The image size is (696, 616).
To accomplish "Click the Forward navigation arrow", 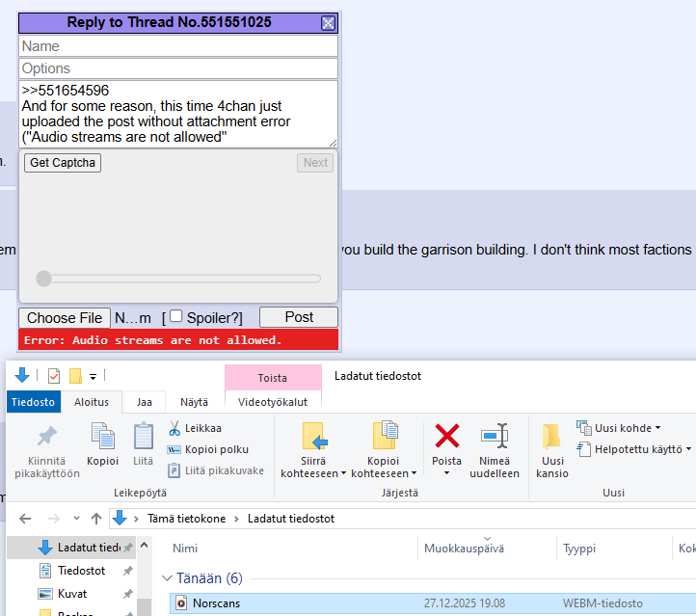I will click(x=54, y=519).
